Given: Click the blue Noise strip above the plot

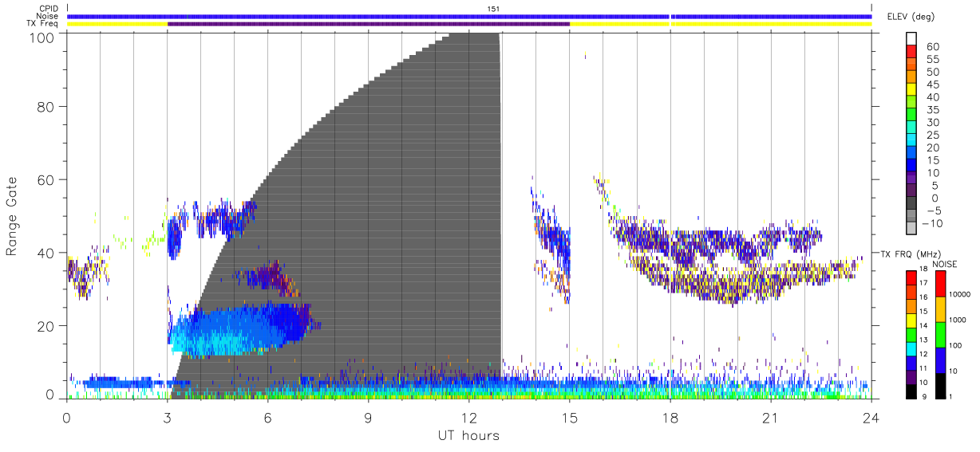Looking at the screenshot, I should [x=469, y=16].
